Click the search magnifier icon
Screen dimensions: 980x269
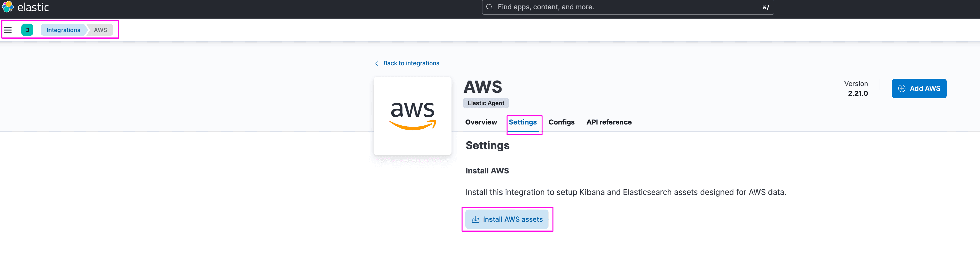(x=489, y=7)
